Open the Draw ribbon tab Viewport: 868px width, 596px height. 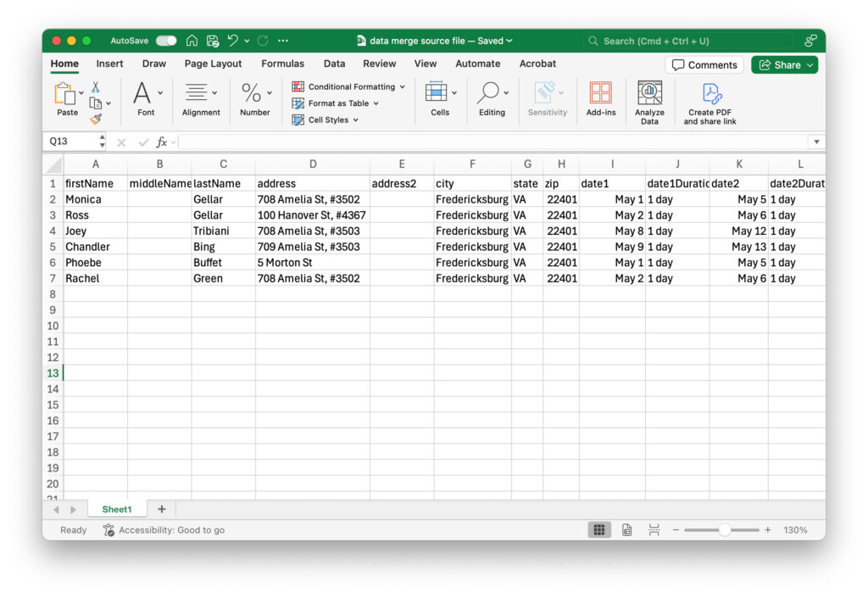tap(154, 64)
